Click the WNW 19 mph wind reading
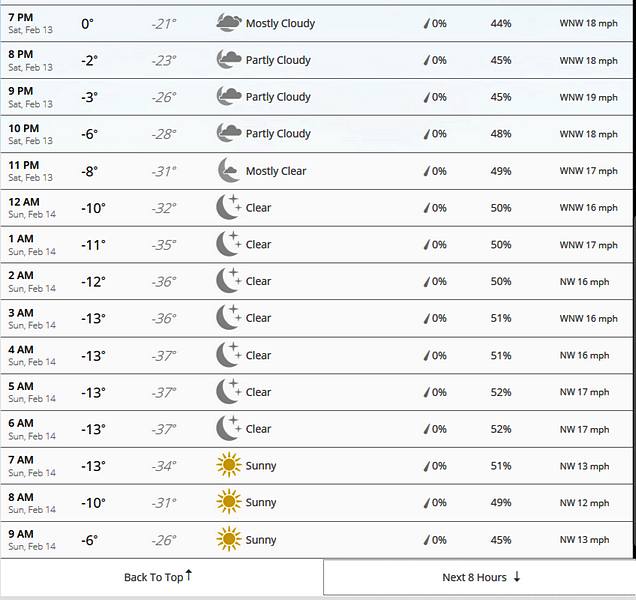 [x=588, y=97]
